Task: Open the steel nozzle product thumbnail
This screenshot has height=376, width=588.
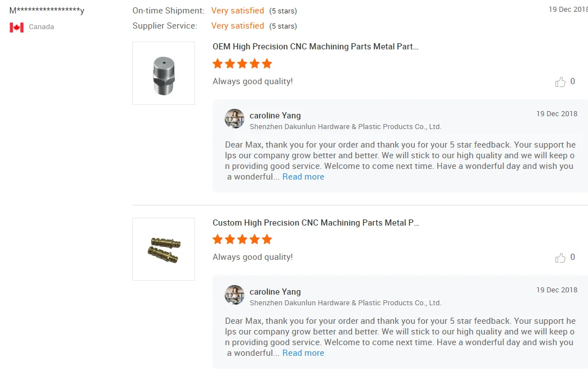Action: coord(164,74)
